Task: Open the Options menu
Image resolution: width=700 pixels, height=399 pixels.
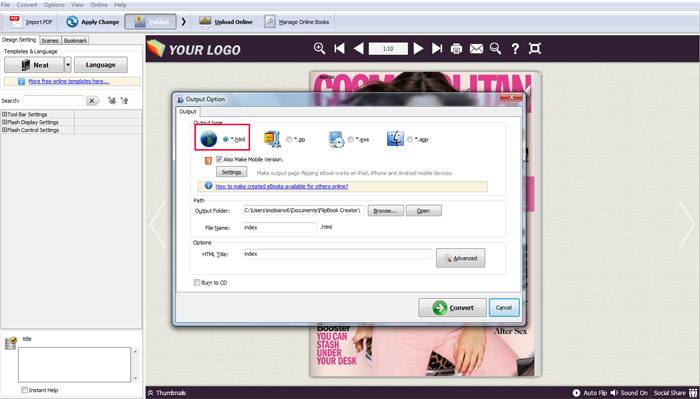Action: 54,5
